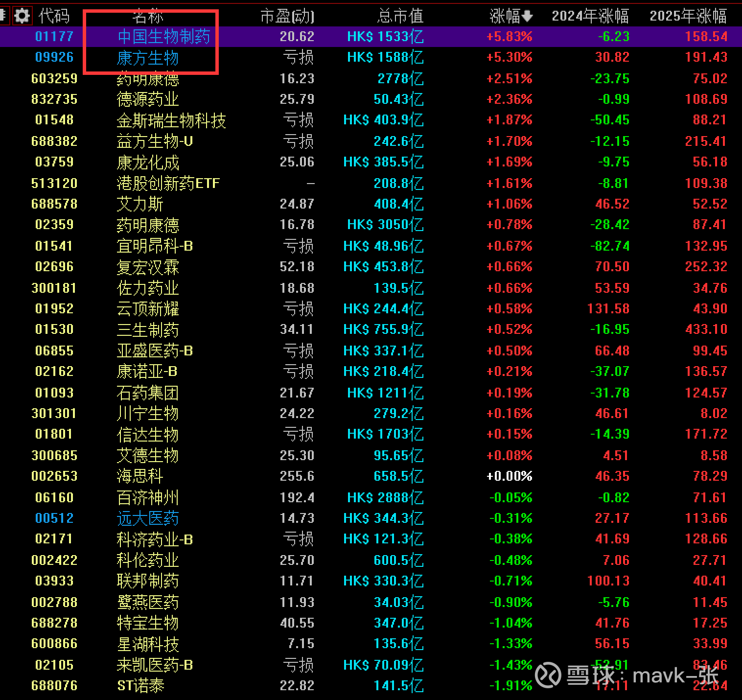Select the 三生制药 stock name

coord(148,330)
